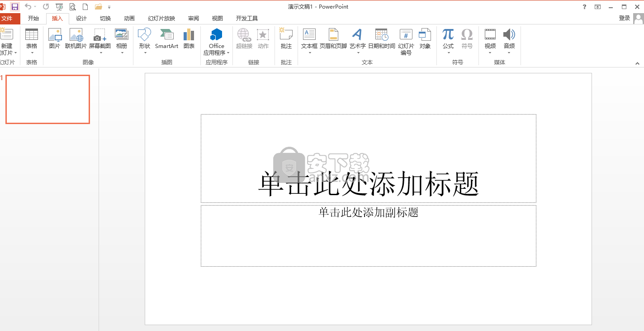Switch to the 视图 tab

pyautogui.click(x=218, y=19)
